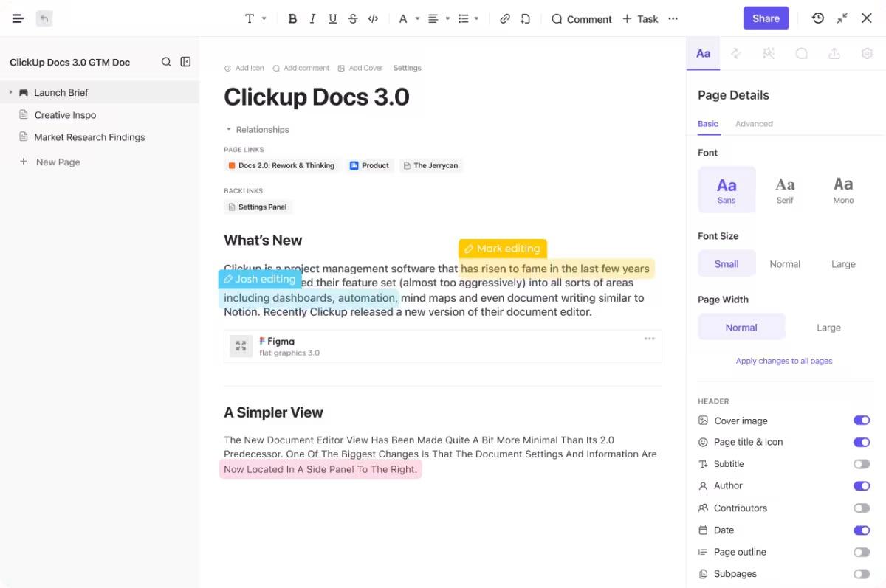Set page width to Normal
Image resolution: width=886 pixels, height=588 pixels.
[741, 327]
